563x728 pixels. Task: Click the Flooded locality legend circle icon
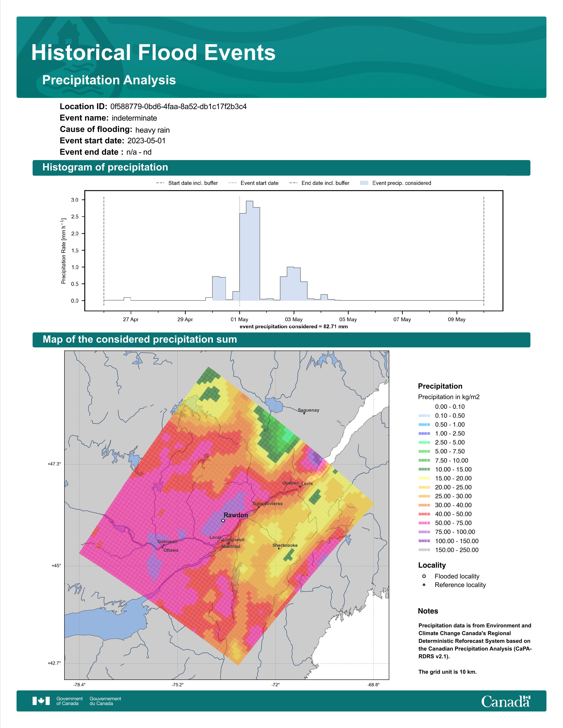424,576
